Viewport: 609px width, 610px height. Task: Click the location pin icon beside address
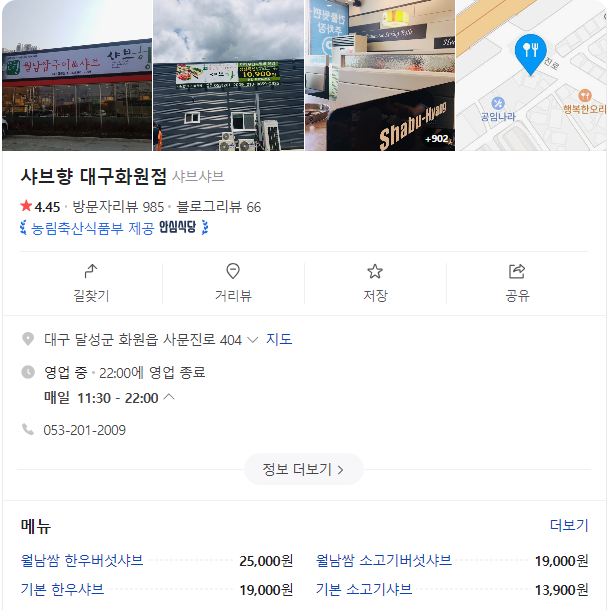tap(28, 339)
